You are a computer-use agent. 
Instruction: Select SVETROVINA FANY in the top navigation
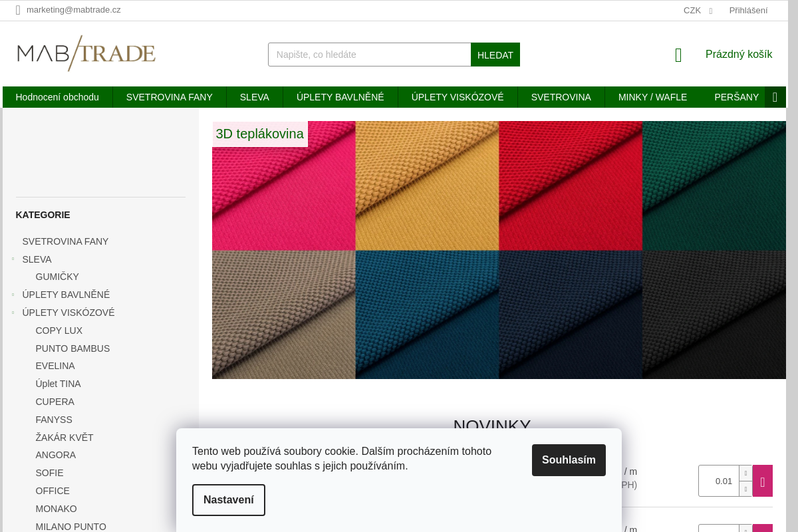[x=169, y=97]
